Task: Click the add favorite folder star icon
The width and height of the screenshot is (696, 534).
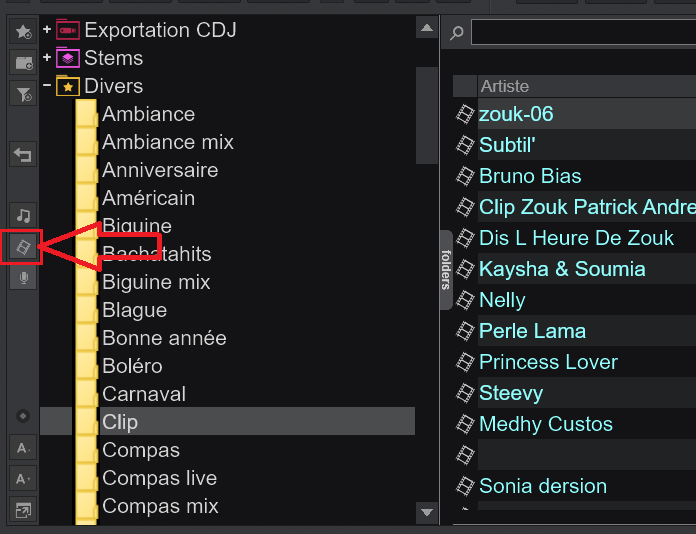Action: click(23, 31)
